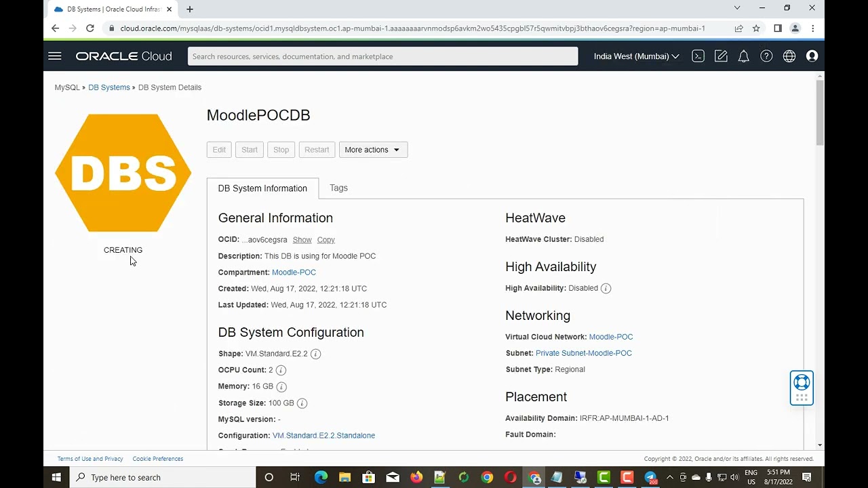Open Opera browser from the taskbar
The height and width of the screenshot is (488, 868).
[511, 477]
